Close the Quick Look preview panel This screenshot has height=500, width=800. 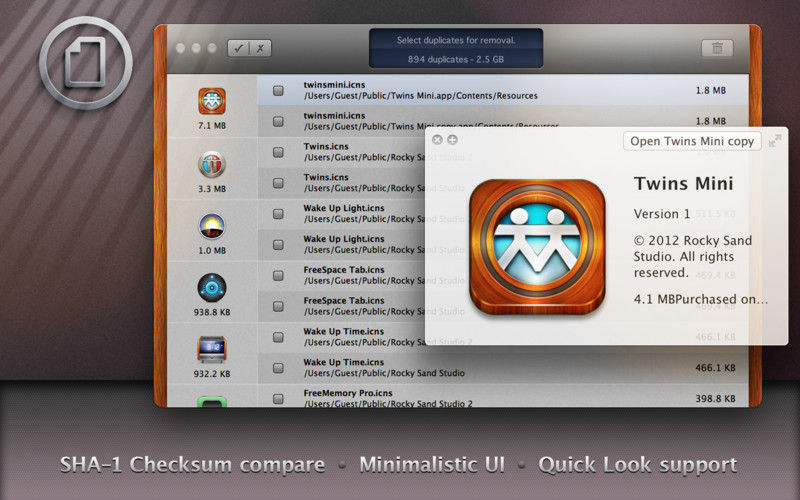point(437,140)
